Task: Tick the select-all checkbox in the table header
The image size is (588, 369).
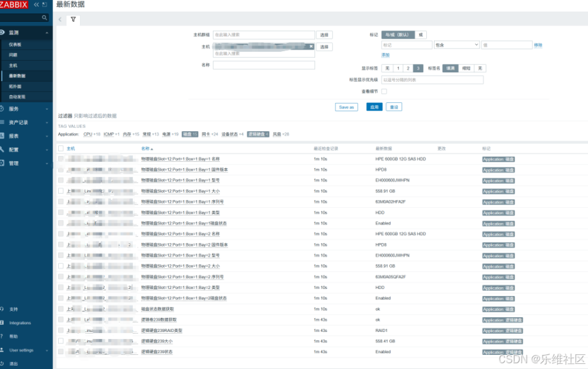Action: click(x=61, y=148)
